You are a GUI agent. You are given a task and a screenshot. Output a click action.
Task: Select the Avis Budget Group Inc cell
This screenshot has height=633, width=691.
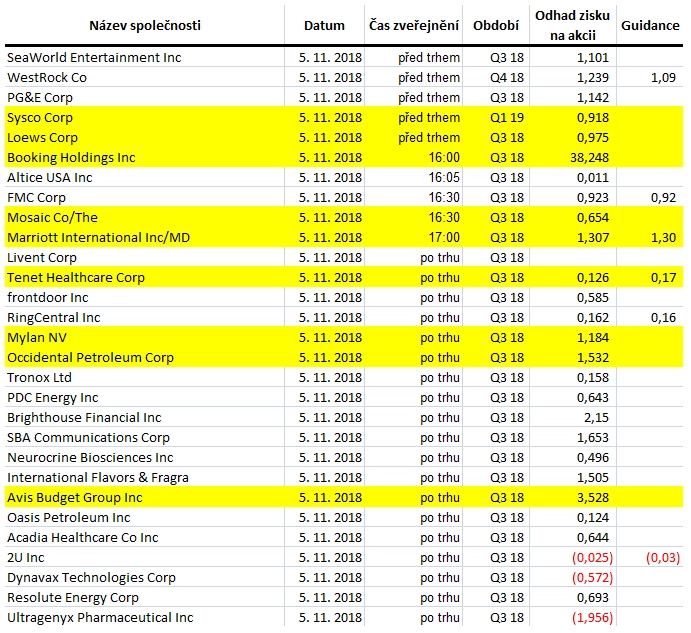(145, 498)
